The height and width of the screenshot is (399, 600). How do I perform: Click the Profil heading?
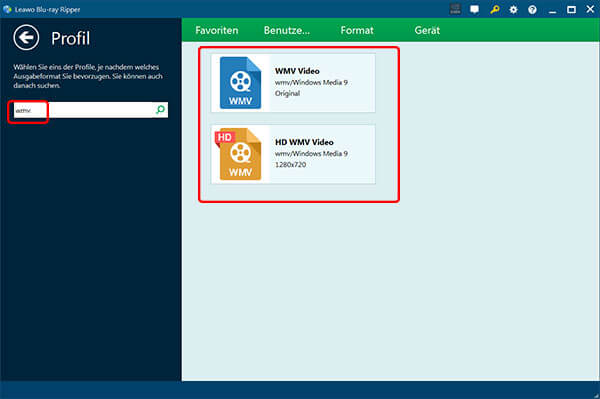(x=70, y=38)
